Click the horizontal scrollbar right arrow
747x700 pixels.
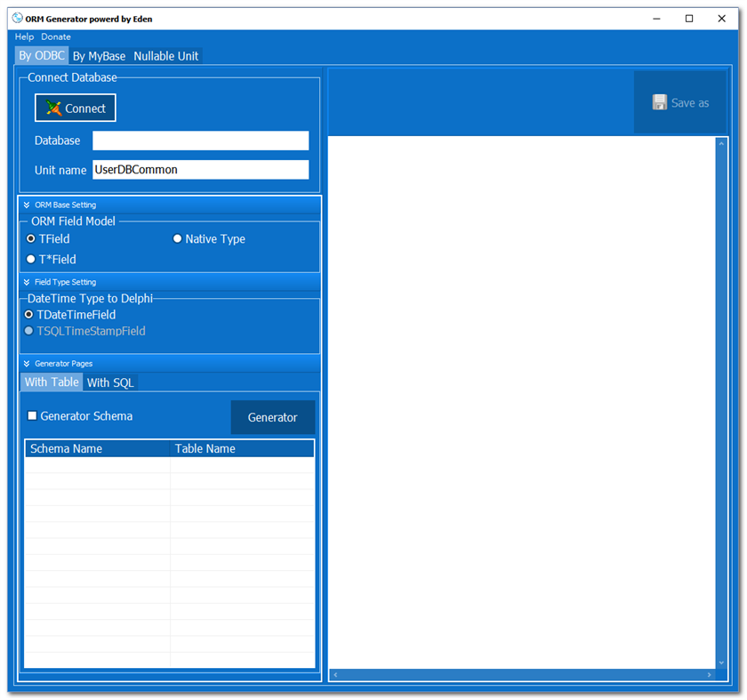pos(710,675)
